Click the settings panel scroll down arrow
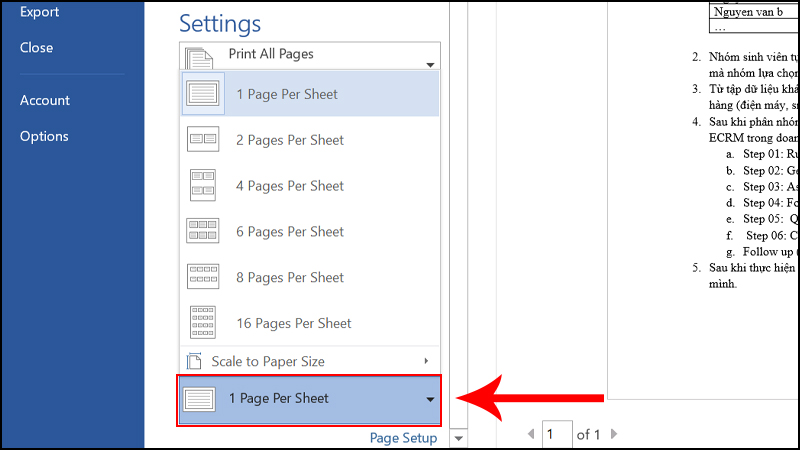The height and width of the screenshot is (450, 800). point(458,438)
